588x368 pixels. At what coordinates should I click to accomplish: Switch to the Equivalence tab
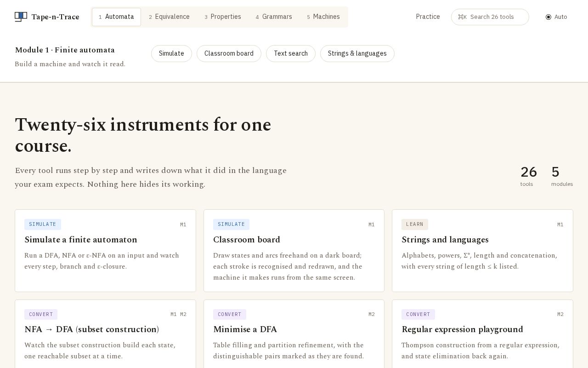point(169,17)
